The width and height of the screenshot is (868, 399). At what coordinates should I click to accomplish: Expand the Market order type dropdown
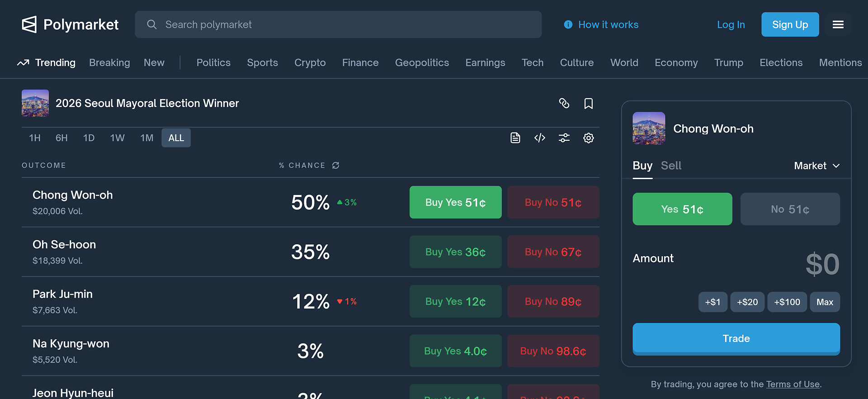click(x=817, y=166)
